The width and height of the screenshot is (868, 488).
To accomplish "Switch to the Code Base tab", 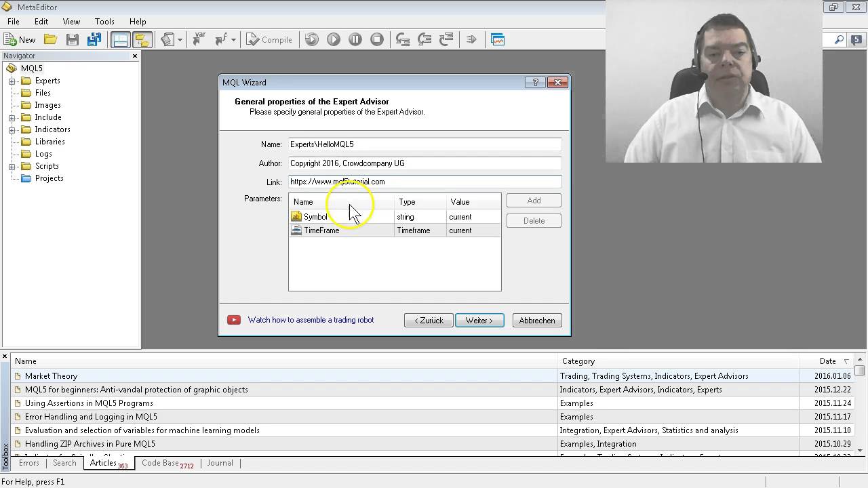I will pos(167,464).
